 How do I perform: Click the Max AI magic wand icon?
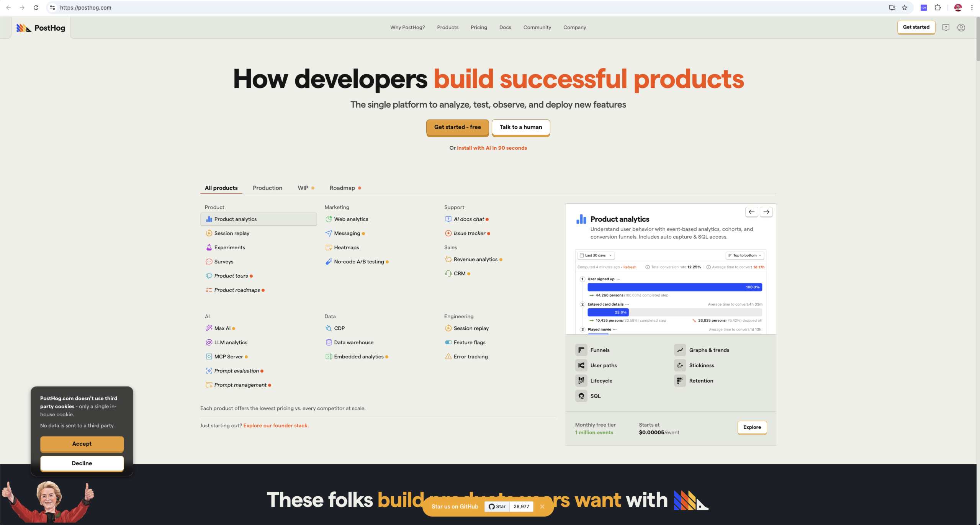(209, 328)
